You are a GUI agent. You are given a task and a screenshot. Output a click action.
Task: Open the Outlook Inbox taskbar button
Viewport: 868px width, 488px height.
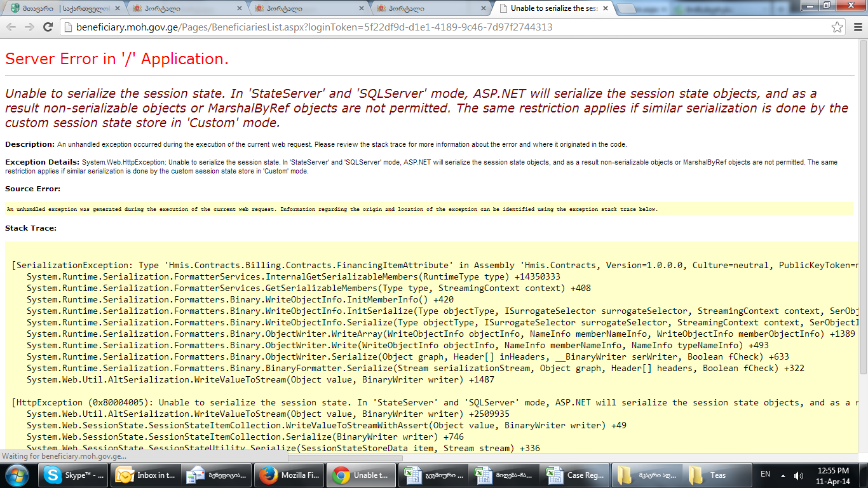(145, 475)
